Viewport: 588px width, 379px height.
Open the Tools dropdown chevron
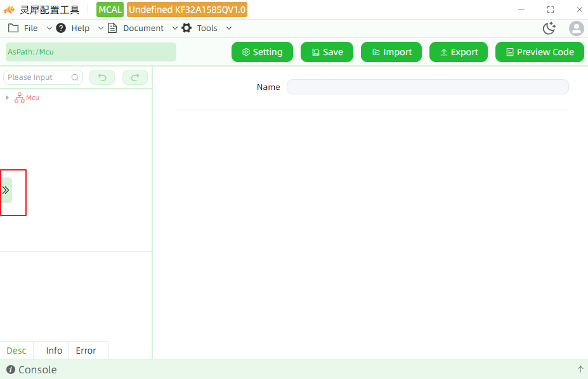[229, 28]
